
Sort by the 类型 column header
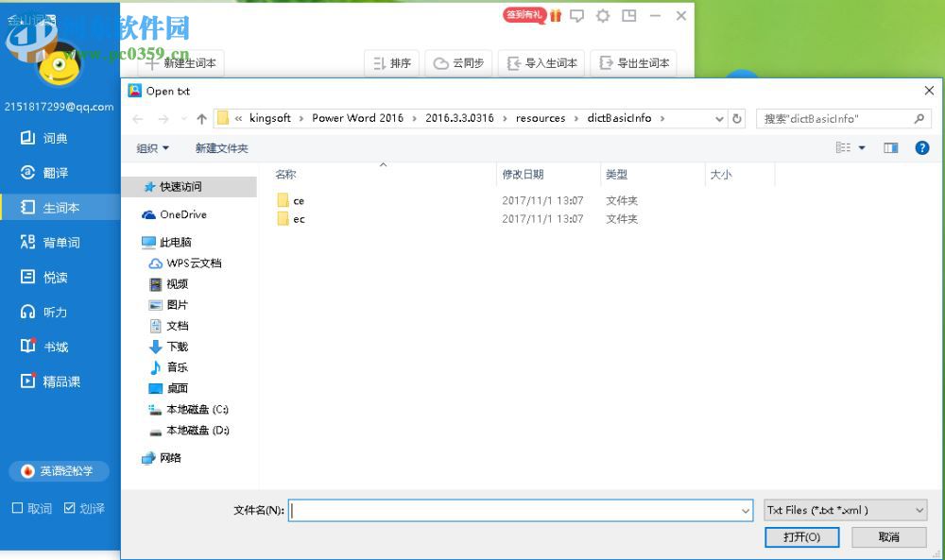(653, 175)
